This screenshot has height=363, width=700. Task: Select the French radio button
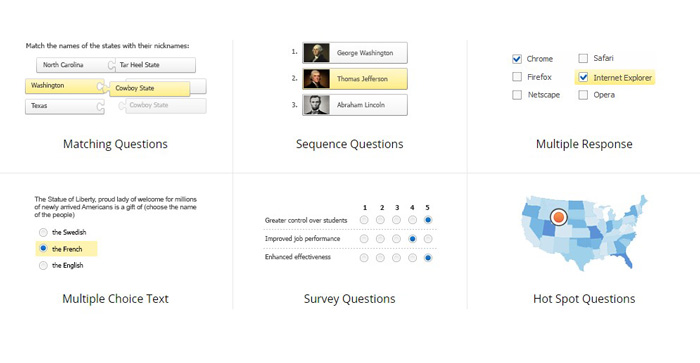tap(43, 248)
